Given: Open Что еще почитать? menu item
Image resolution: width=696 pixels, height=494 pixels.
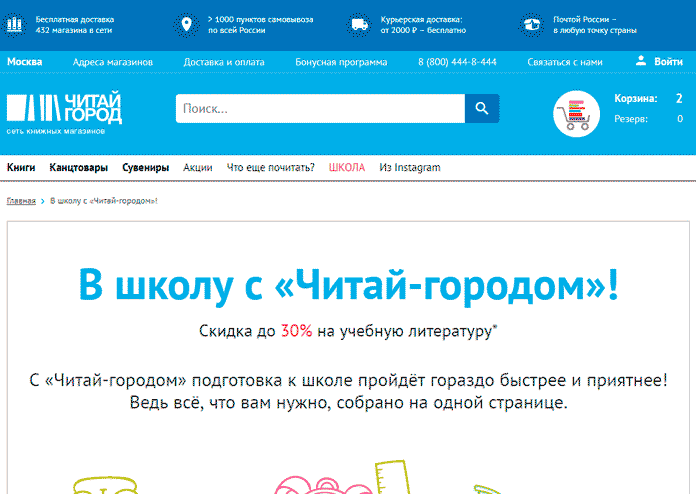Looking at the screenshot, I should pos(270,167).
